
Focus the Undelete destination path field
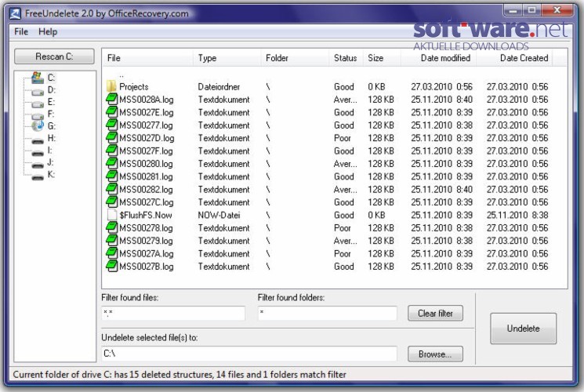click(x=249, y=354)
